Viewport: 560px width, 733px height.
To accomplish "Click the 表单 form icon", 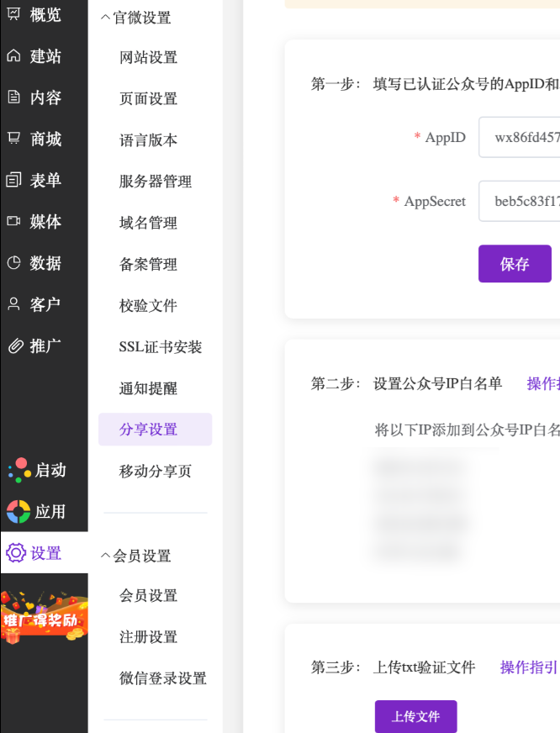I will tap(13, 180).
